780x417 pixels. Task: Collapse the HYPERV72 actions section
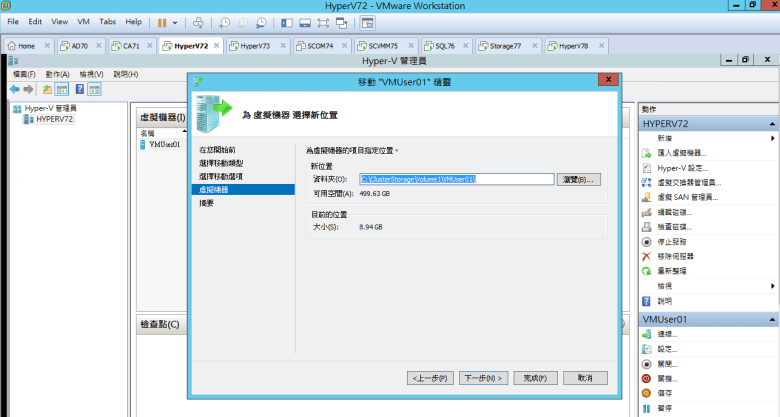[x=772, y=123]
